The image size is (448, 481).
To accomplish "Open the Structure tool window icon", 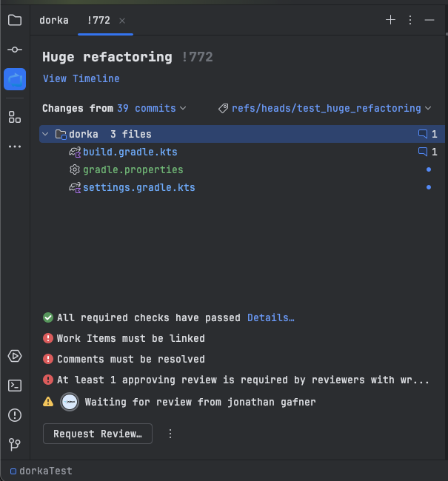I will pos(15,117).
